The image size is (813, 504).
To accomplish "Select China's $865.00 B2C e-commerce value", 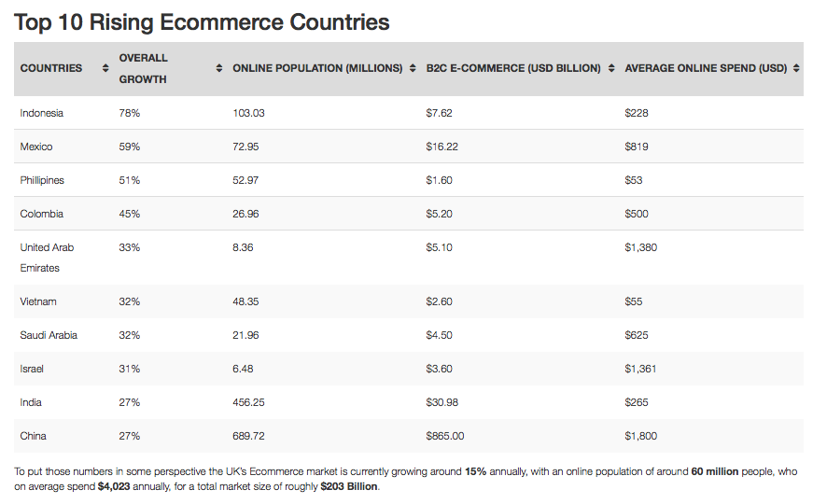I will pyautogui.click(x=445, y=436).
